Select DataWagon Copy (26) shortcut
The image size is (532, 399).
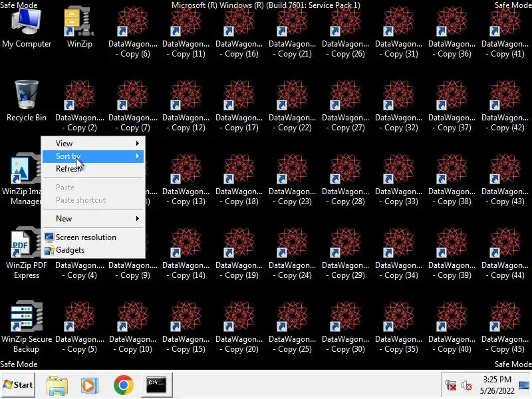345,33
